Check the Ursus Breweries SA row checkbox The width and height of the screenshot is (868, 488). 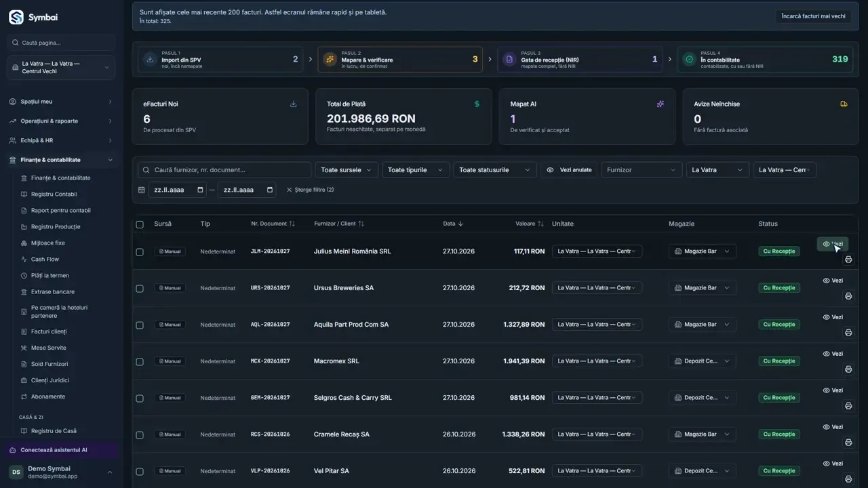(140, 289)
